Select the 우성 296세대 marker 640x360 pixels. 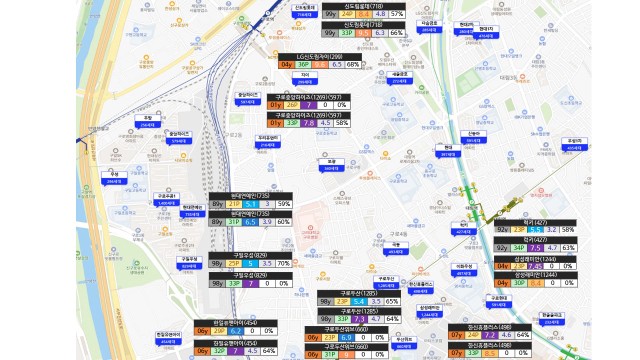[114, 178]
